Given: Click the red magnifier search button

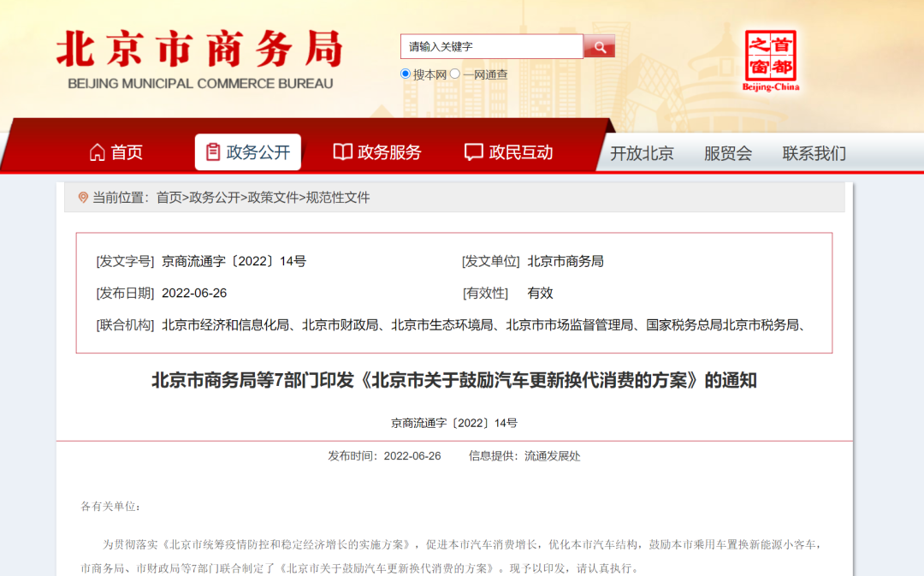Looking at the screenshot, I should click(599, 46).
